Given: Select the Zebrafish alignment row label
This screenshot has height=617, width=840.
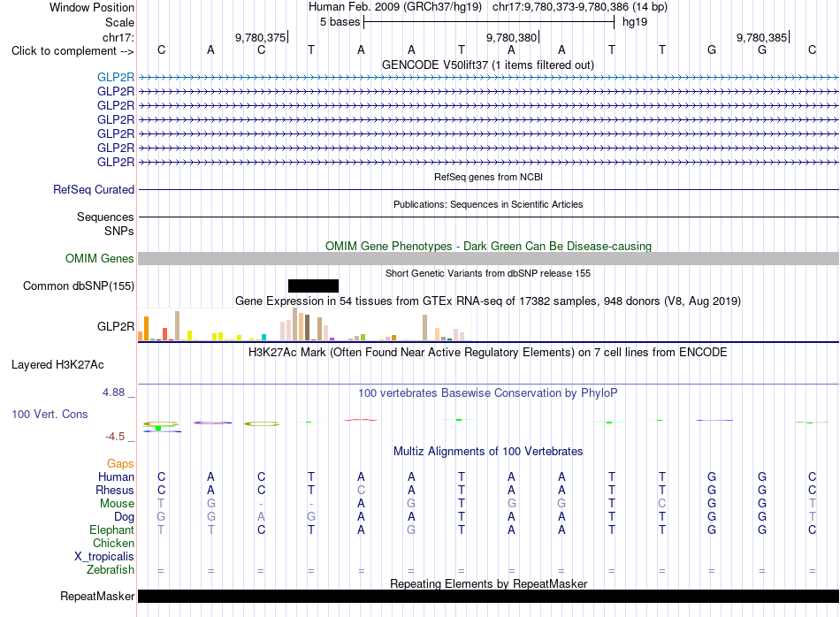Looking at the screenshot, I should click(111, 570).
